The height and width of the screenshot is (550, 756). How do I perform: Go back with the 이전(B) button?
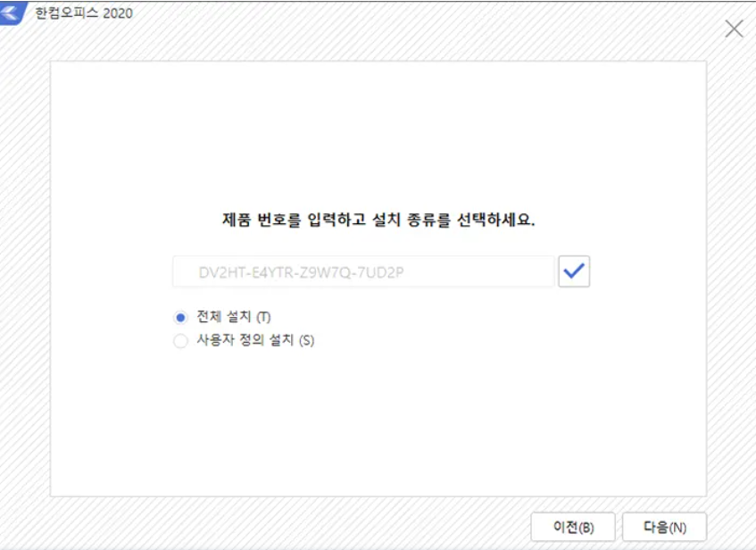573,527
